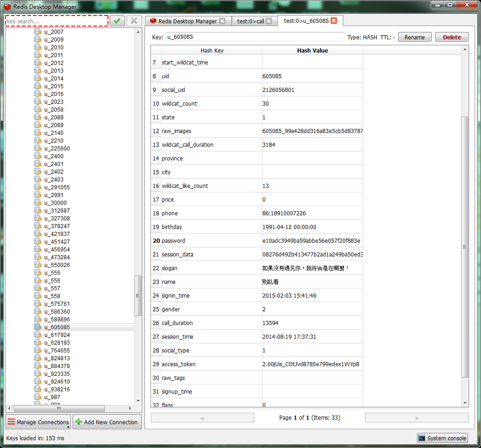The height and width of the screenshot is (448, 481).
Task: Click key icon beside u_225600
Action: (x=38, y=148)
